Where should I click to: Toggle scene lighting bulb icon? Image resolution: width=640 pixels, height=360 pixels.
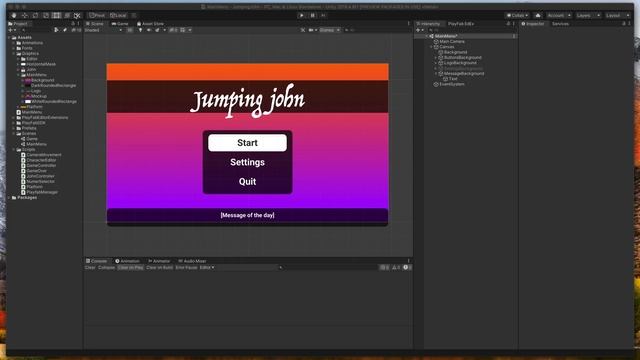pyautogui.click(x=140, y=30)
